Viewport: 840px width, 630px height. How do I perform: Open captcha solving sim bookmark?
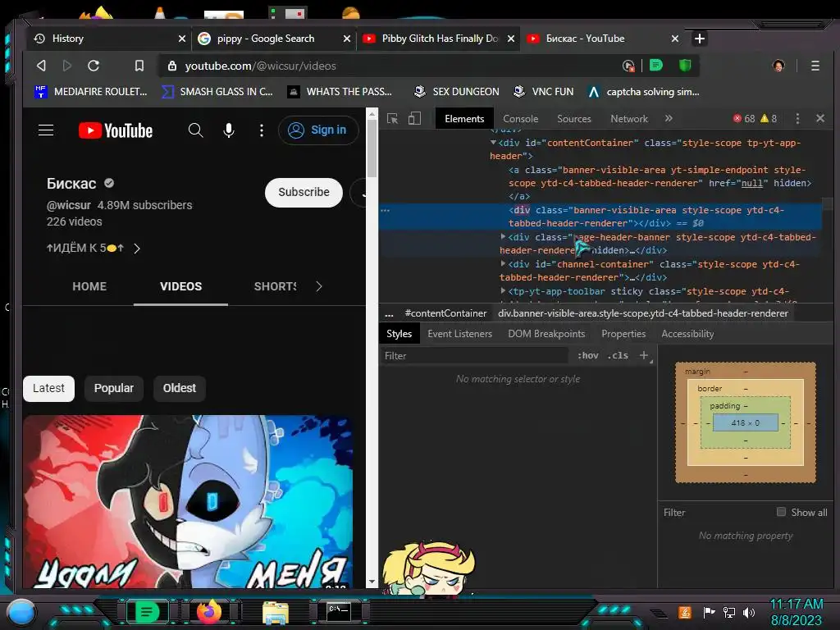pyautogui.click(x=644, y=92)
